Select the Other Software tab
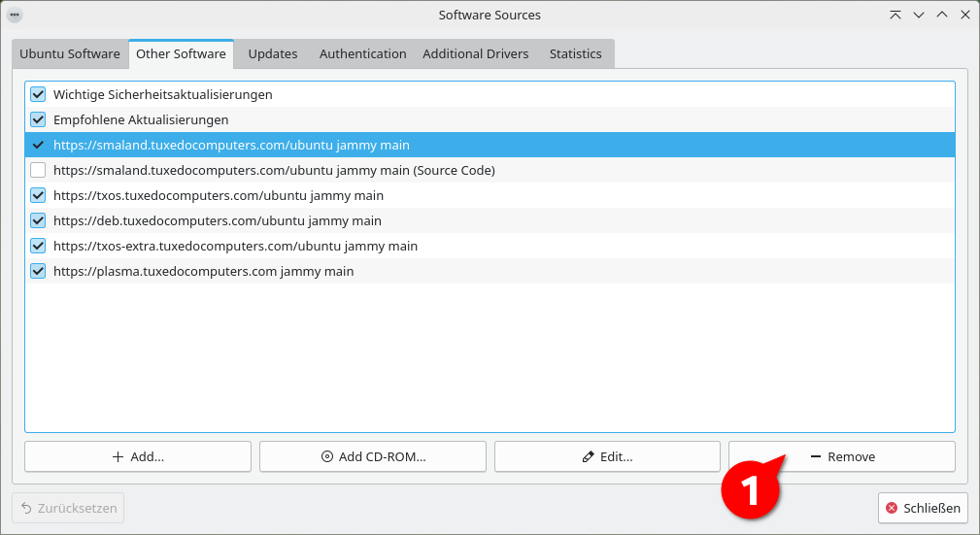980x535 pixels. 182,53
